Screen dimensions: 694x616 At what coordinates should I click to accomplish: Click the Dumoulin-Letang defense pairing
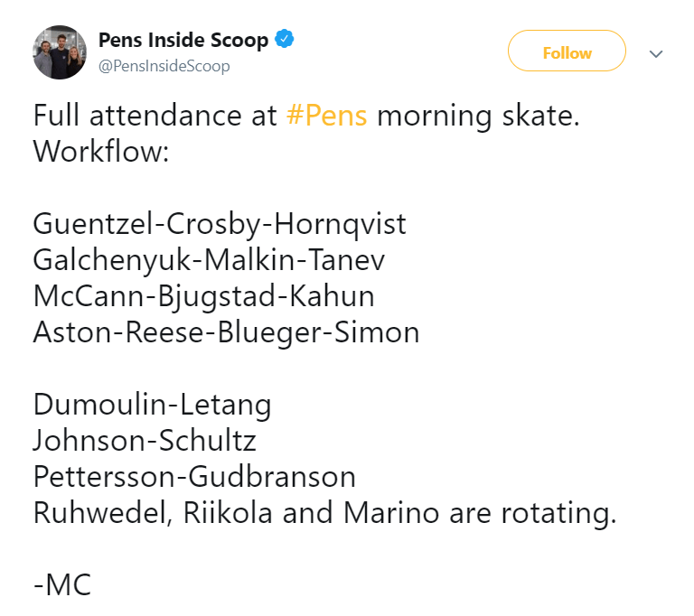(x=152, y=404)
